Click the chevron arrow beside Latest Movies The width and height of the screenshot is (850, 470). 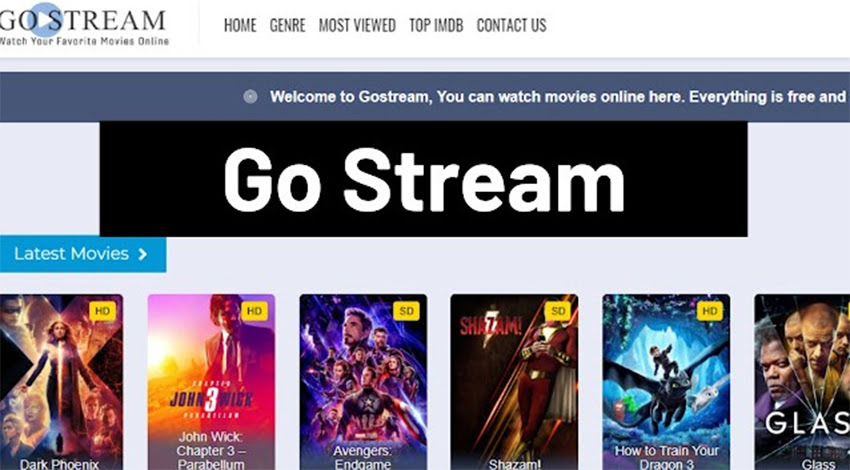(143, 254)
